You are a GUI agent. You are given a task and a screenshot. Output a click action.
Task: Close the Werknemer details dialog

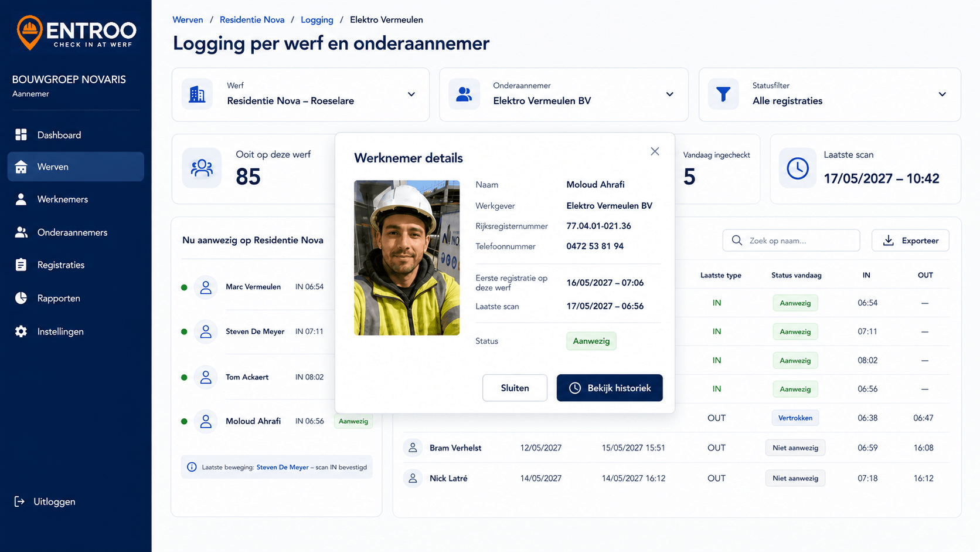655,151
